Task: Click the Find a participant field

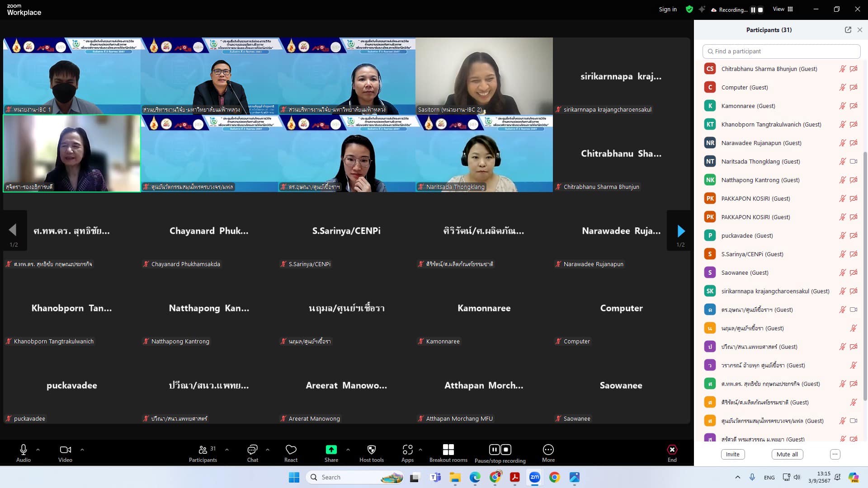Action: coord(781,51)
